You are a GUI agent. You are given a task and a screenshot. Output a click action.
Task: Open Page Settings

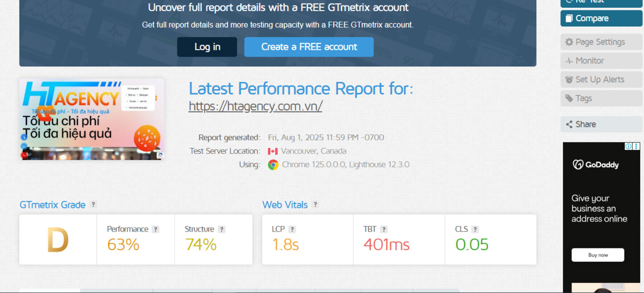pos(601,42)
